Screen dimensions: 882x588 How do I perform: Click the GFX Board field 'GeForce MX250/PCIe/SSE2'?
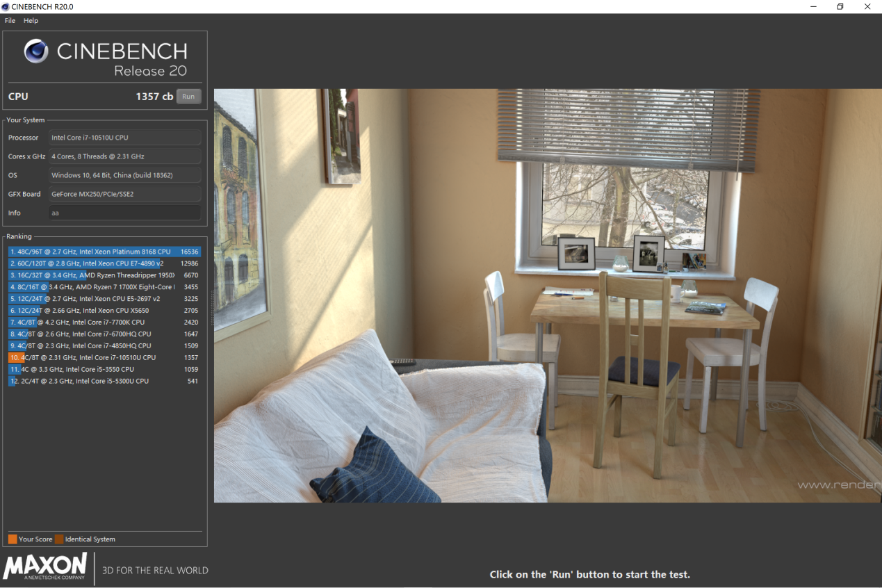[125, 194]
